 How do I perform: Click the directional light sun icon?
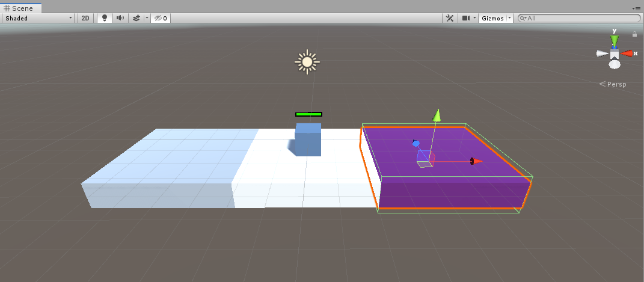point(307,62)
